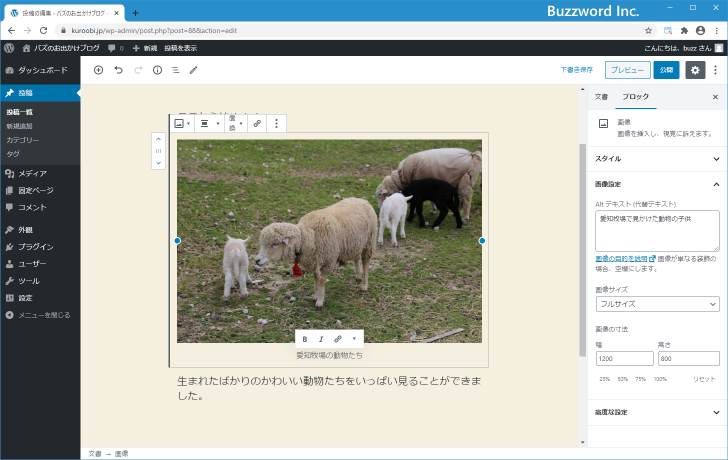Open comments bubble in admin bar
The height and width of the screenshot is (460, 728).
(116, 48)
